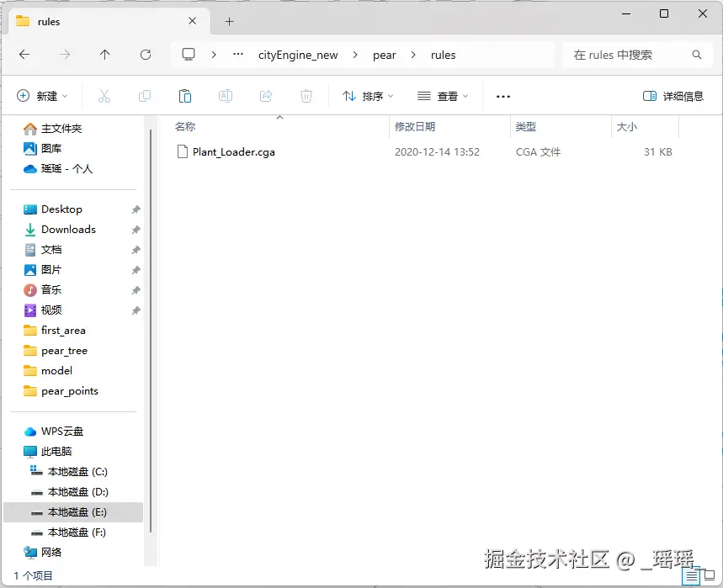Click the rules breadcrumb
The height and width of the screenshot is (588, 723).
coord(443,55)
